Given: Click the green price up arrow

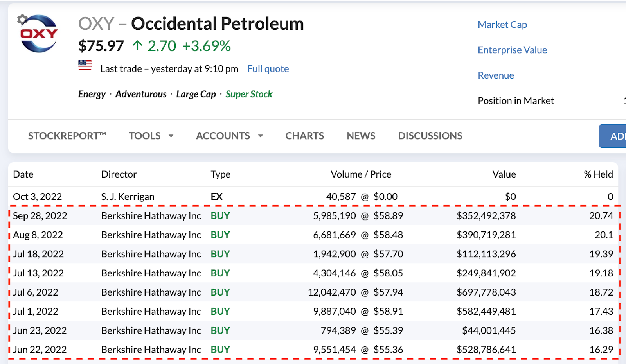Looking at the screenshot, I should pos(137,46).
